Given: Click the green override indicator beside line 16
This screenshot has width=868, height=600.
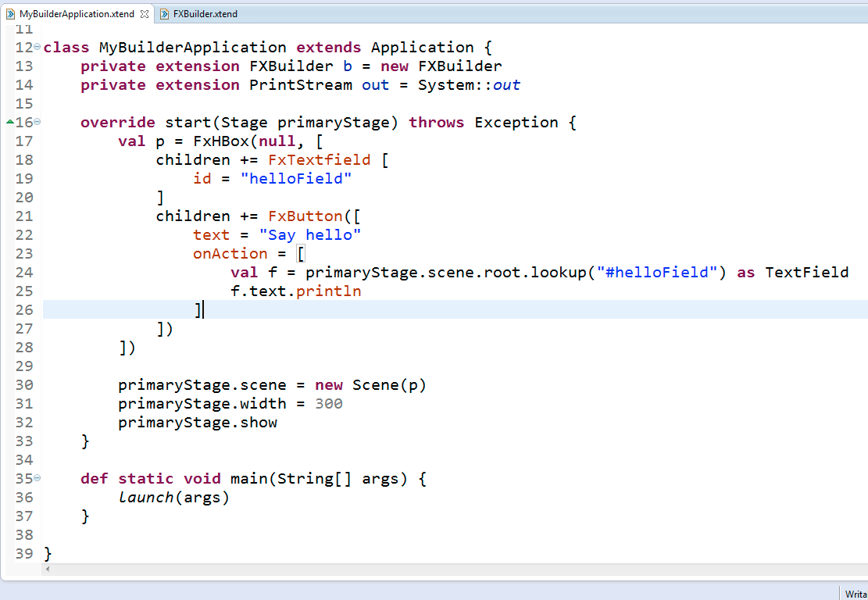Looking at the screenshot, I should [9, 122].
